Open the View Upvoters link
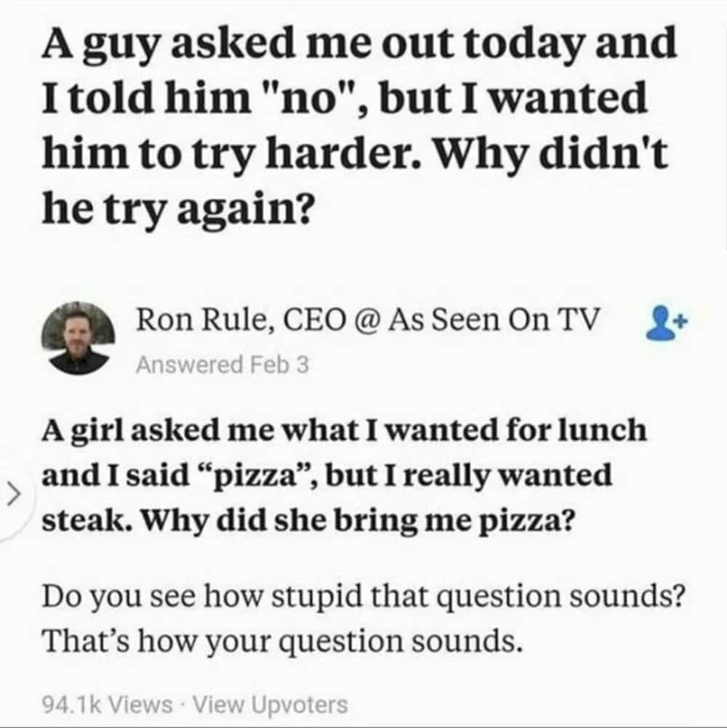The height and width of the screenshot is (728, 727). tap(268, 703)
